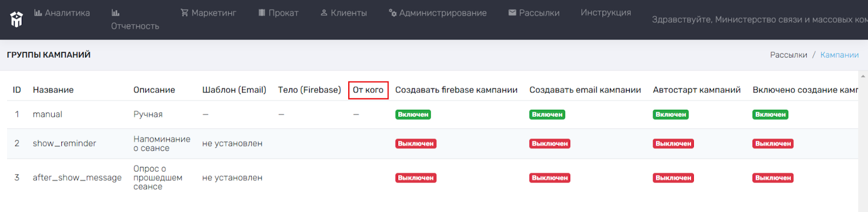This screenshot has height=212, width=868.
Task: Open the Клиенты menu item
Action: pos(343,13)
